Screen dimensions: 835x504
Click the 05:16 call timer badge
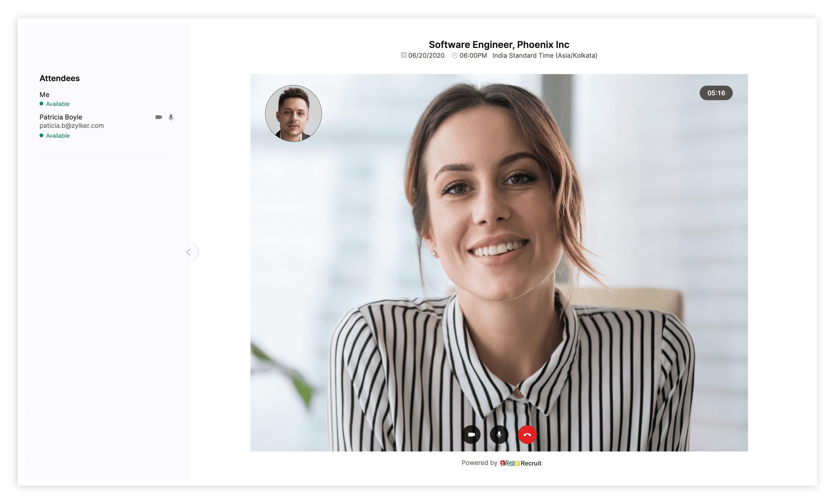coord(716,93)
